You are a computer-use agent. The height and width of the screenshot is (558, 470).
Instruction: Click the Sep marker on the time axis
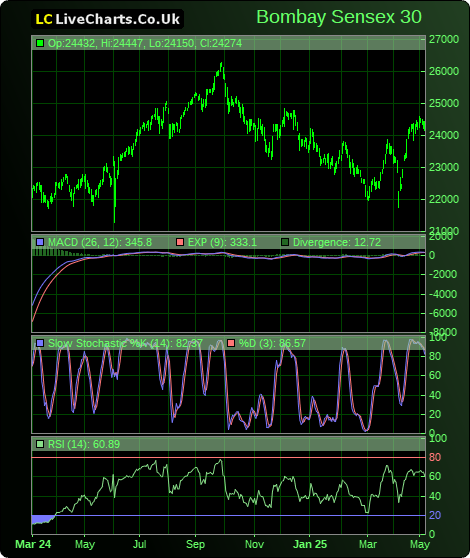click(195, 544)
